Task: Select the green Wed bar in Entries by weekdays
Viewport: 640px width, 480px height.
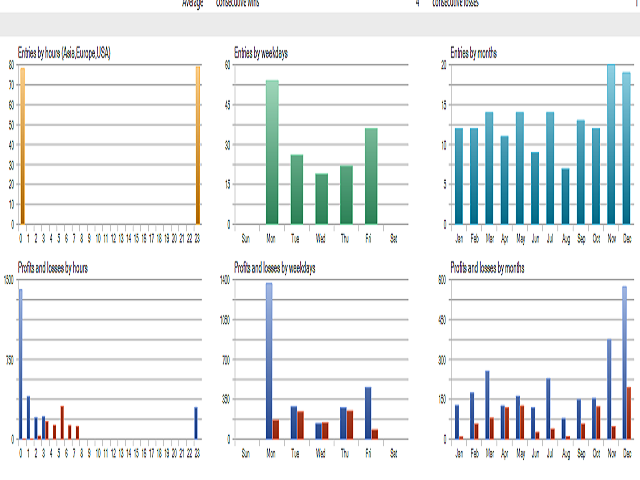Action: pyautogui.click(x=322, y=199)
